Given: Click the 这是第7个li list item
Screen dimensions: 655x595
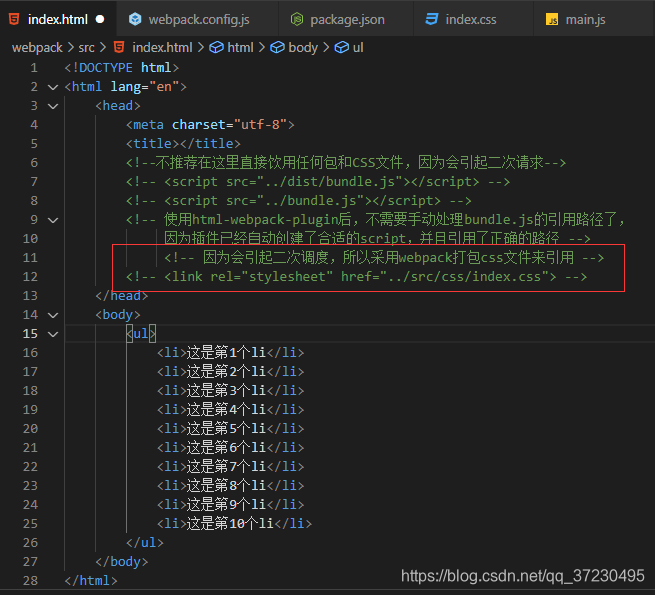Looking at the screenshot, I should pos(231,467).
